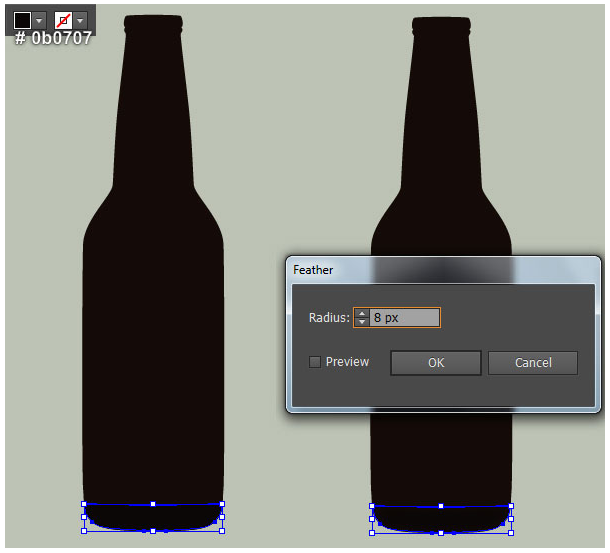Click the left bottle silhouette shape
610x553 pixels.
pos(153,272)
